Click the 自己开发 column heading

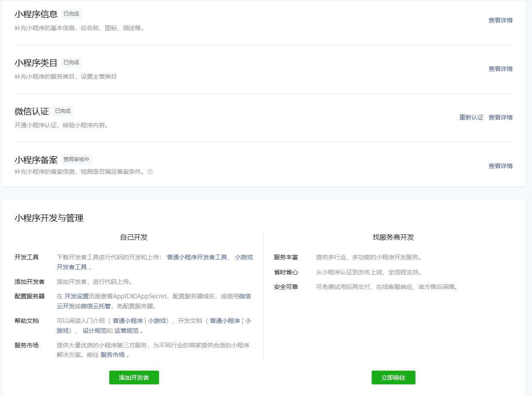click(134, 237)
